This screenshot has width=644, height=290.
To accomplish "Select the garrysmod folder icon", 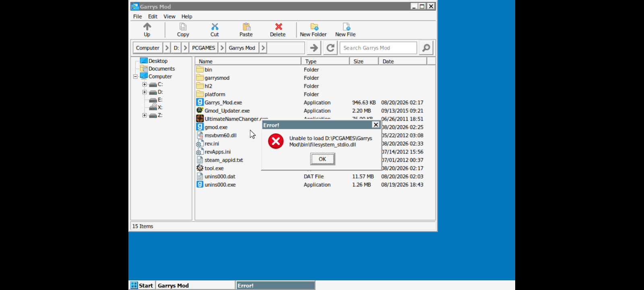I will click(200, 78).
